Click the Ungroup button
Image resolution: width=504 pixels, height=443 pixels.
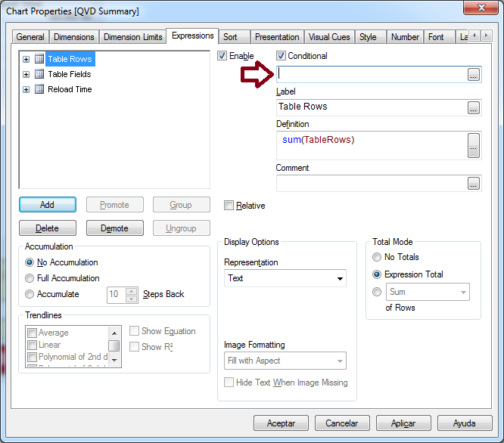pyautogui.click(x=182, y=228)
